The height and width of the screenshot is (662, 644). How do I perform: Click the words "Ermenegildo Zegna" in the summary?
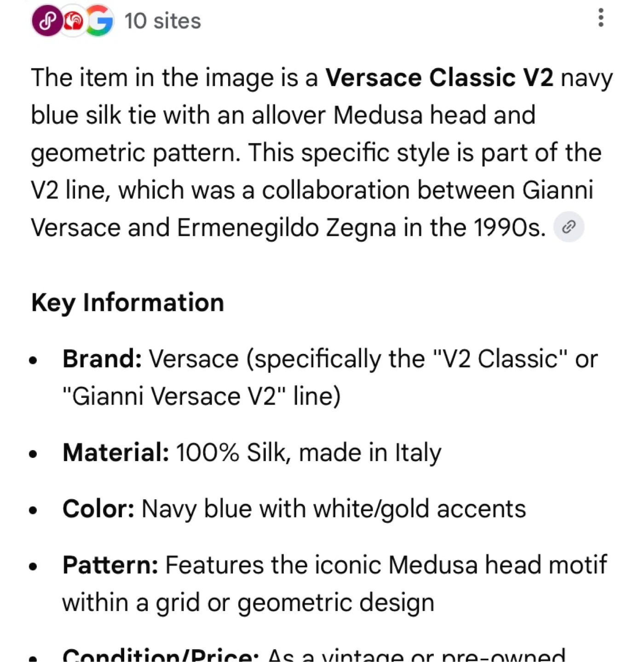click(286, 227)
